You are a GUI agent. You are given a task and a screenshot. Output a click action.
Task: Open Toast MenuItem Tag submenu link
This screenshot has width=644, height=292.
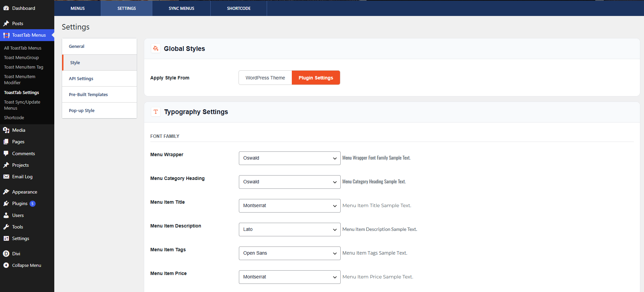click(24, 67)
